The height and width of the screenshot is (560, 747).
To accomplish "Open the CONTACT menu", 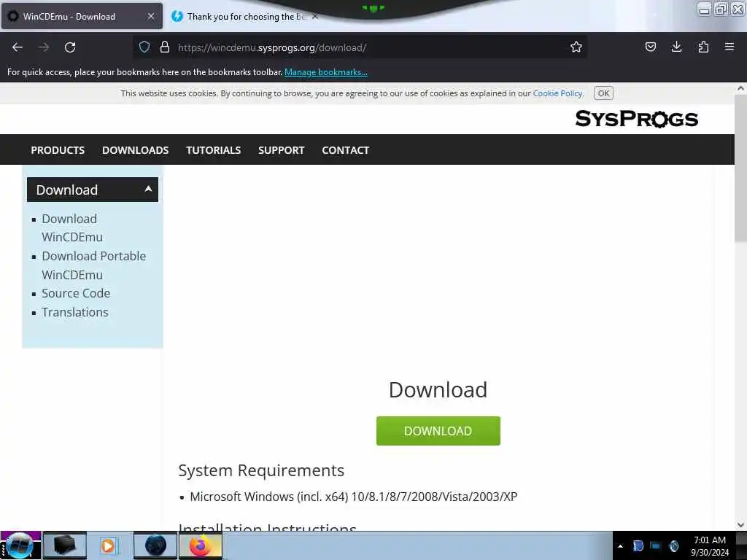I will [x=345, y=150].
